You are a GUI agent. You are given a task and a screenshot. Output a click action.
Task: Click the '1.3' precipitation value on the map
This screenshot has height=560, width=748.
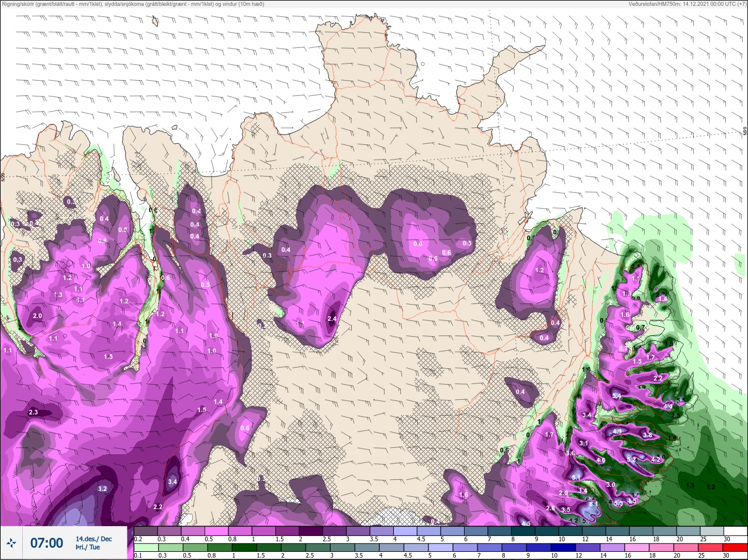coord(58,295)
